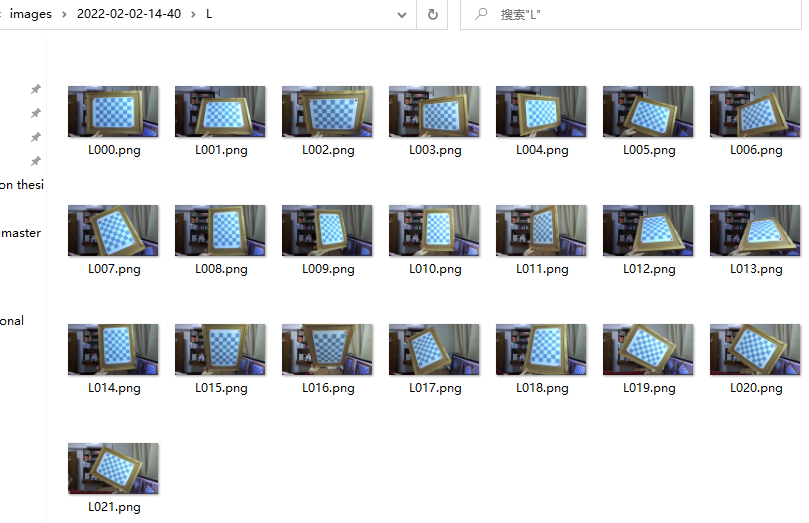Click the L021.png file name label
The width and height of the screenshot is (809, 523).
pyautogui.click(x=114, y=508)
